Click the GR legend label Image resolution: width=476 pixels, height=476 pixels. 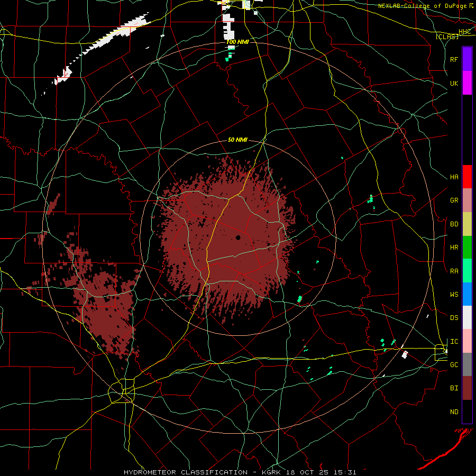[x=454, y=200]
